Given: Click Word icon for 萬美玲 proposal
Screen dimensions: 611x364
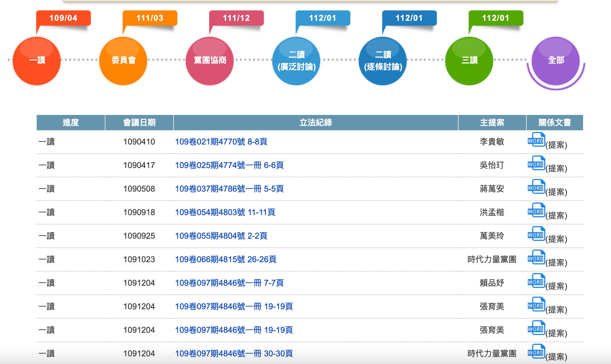Looking at the screenshot, I should [536, 234].
